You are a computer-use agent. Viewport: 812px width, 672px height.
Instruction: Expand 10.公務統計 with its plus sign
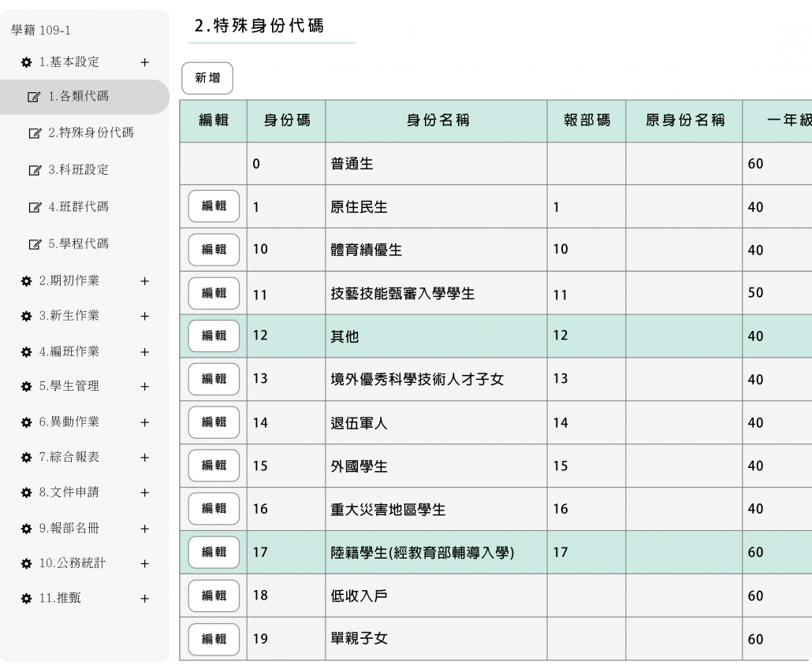(x=145, y=564)
